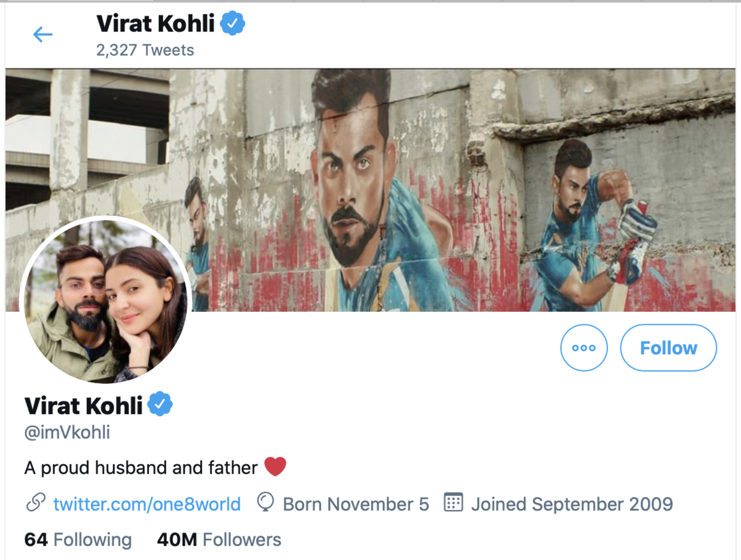This screenshot has width=741, height=560.
Task: Click the Joined September 2009 text
Action: coord(572,504)
